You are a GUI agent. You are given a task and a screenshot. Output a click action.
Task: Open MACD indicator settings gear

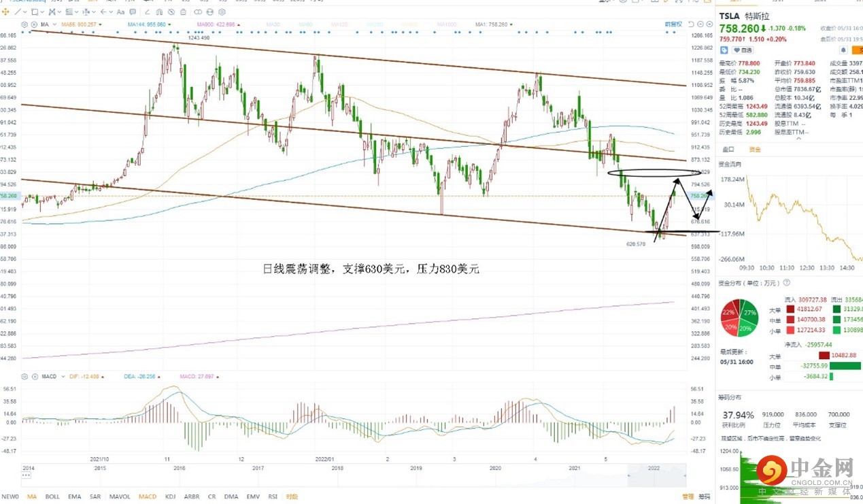pyautogui.click(x=24, y=376)
